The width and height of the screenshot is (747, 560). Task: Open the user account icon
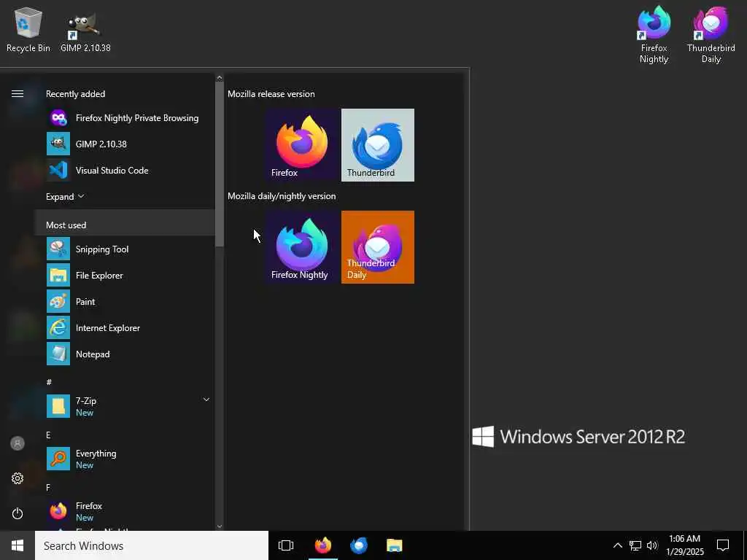[x=18, y=443]
